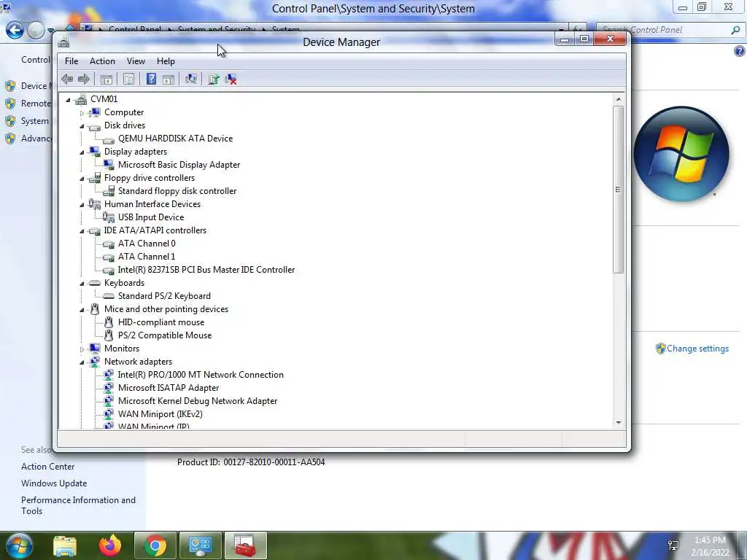Switch to the red toolbox taskbar button
The width and height of the screenshot is (747, 560).
(245, 545)
